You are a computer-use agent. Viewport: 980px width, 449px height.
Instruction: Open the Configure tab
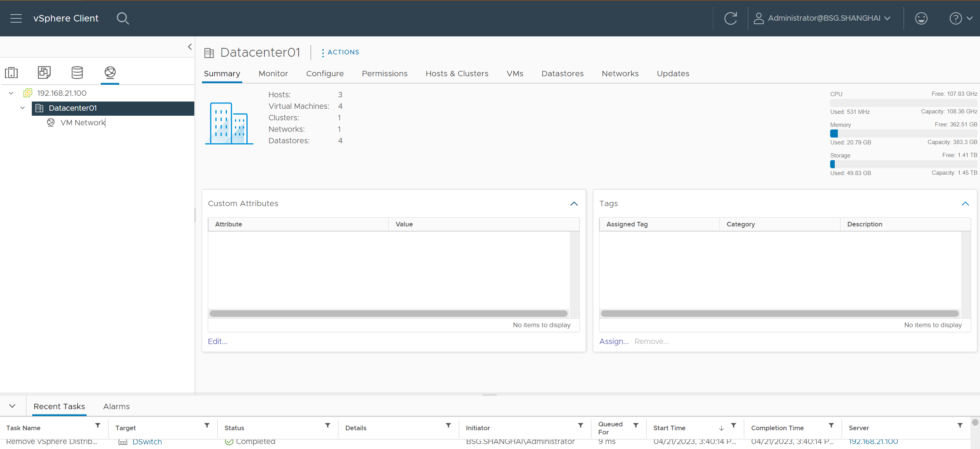pos(325,74)
